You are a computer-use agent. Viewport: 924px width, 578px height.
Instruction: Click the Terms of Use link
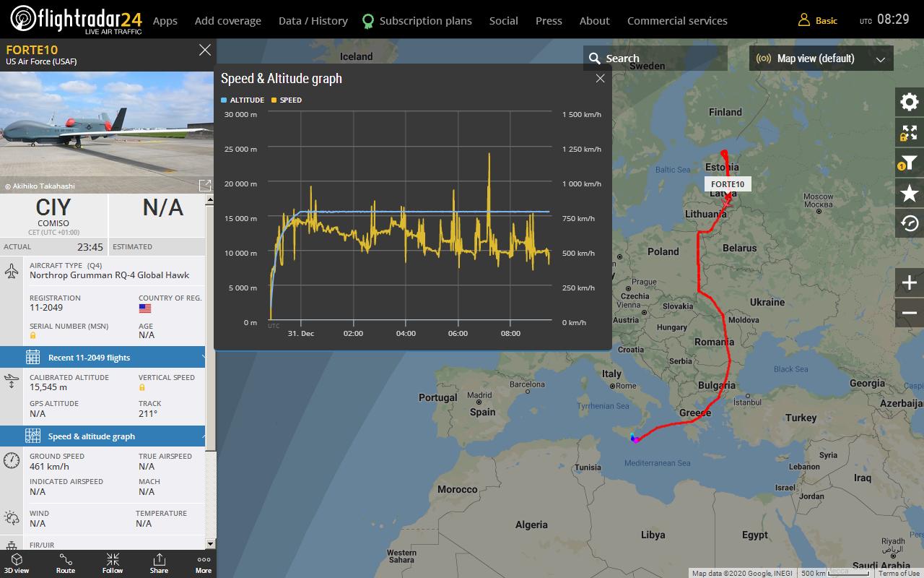click(x=899, y=573)
